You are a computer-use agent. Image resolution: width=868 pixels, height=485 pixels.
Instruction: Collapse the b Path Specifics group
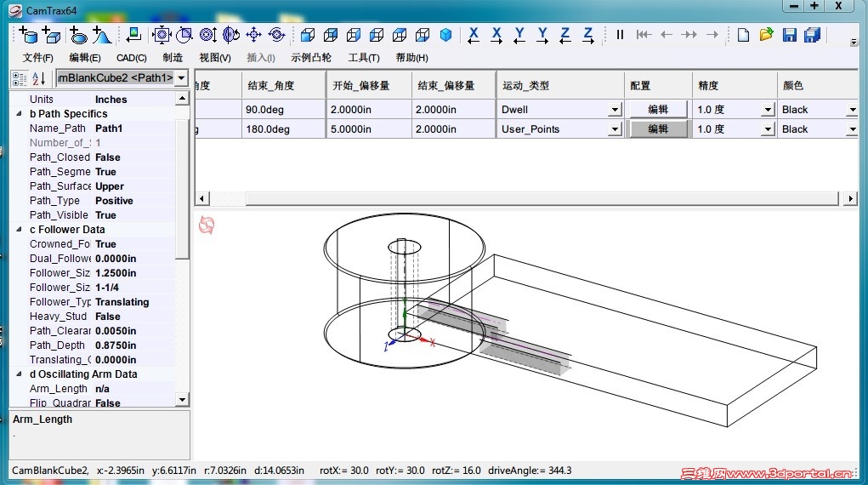click(19, 114)
